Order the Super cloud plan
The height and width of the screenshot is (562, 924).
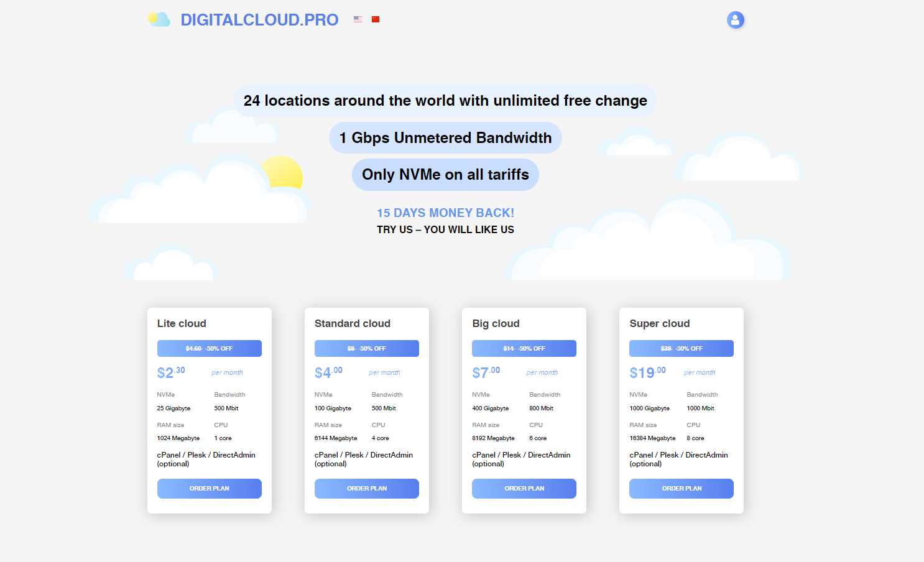tap(681, 489)
